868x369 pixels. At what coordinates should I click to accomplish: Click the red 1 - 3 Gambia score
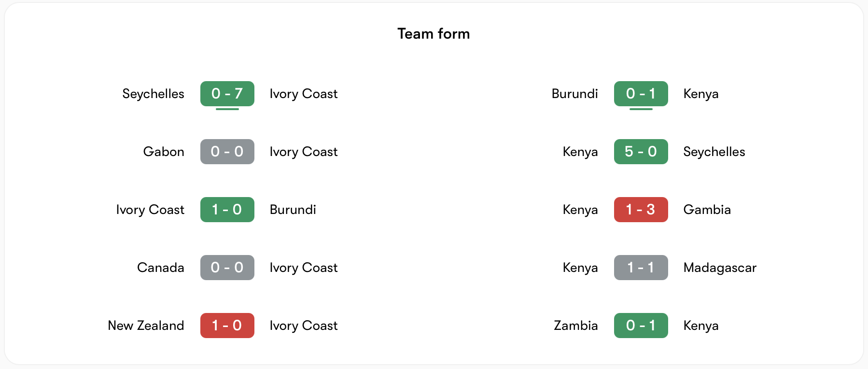click(641, 210)
